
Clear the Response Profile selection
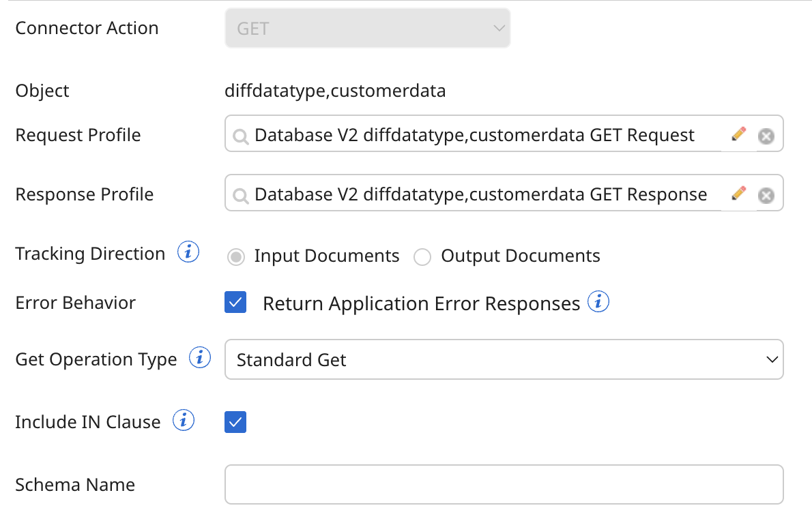(766, 194)
